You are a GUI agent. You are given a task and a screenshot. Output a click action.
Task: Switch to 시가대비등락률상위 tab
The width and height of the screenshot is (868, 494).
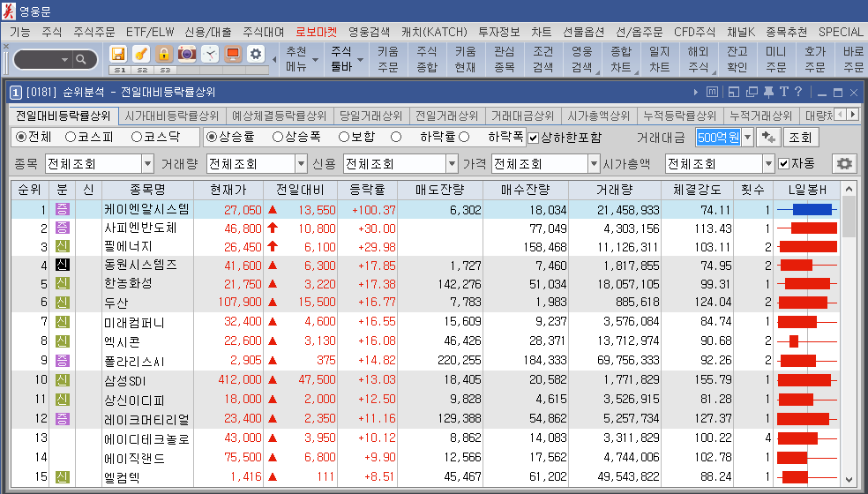(172, 116)
